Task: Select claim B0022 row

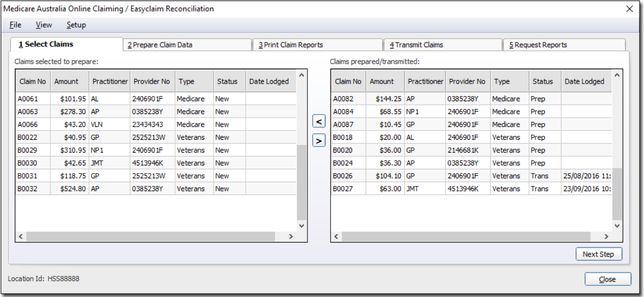Action: (x=156, y=137)
